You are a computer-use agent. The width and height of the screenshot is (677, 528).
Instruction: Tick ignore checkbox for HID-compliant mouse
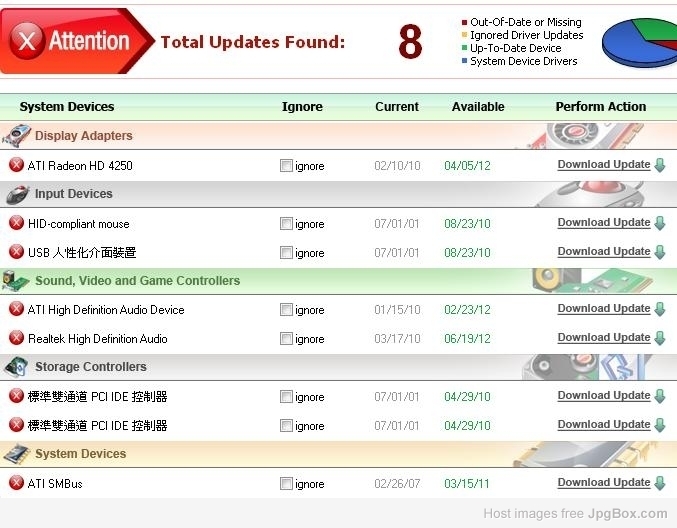(x=287, y=224)
